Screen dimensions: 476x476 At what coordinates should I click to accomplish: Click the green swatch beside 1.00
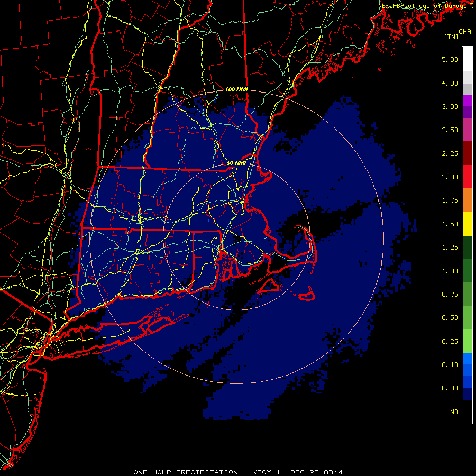467,271
